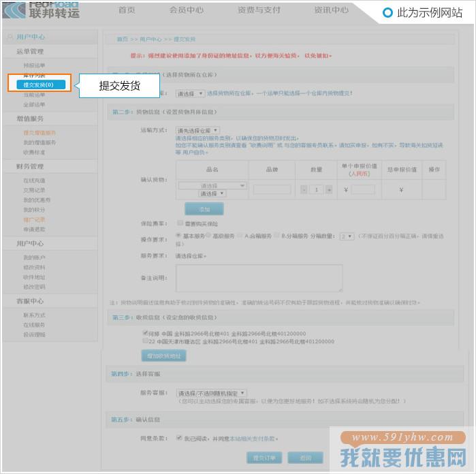Click 首页 in the breadcrumb
The height and width of the screenshot is (474, 476).
[x=123, y=39]
